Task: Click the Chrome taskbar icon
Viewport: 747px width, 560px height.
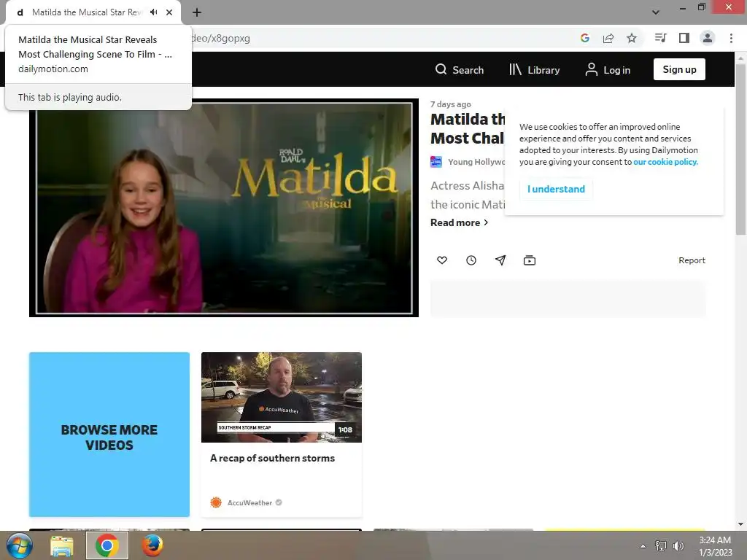Action: tap(107, 545)
